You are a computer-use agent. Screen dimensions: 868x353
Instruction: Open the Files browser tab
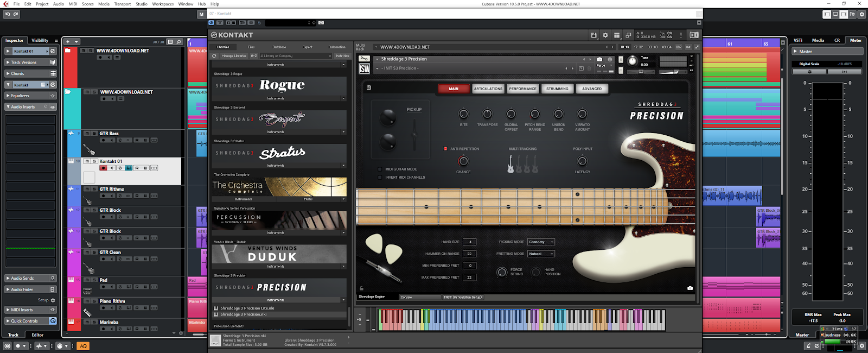click(x=251, y=47)
